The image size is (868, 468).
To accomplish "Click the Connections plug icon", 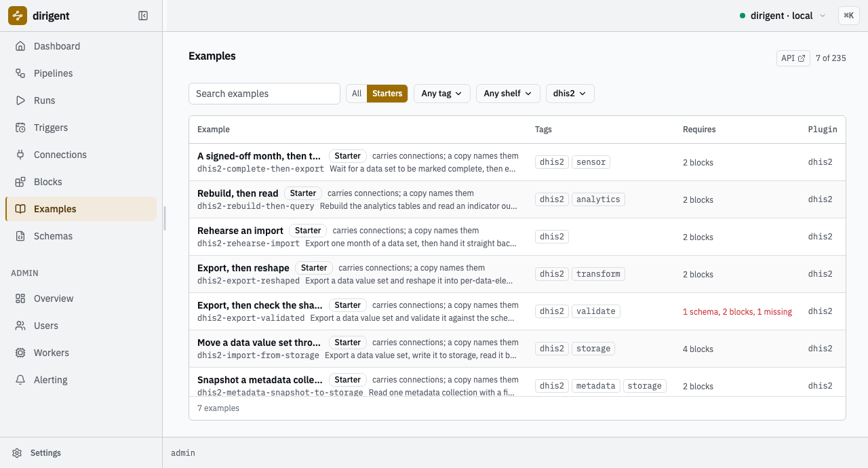I will click(x=20, y=155).
